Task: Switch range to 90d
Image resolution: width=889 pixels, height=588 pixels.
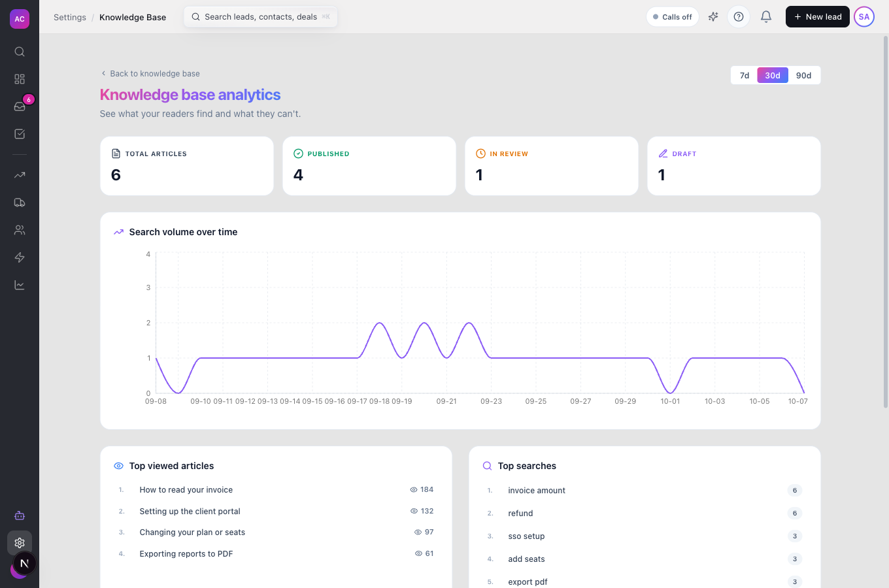Action: tap(803, 75)
